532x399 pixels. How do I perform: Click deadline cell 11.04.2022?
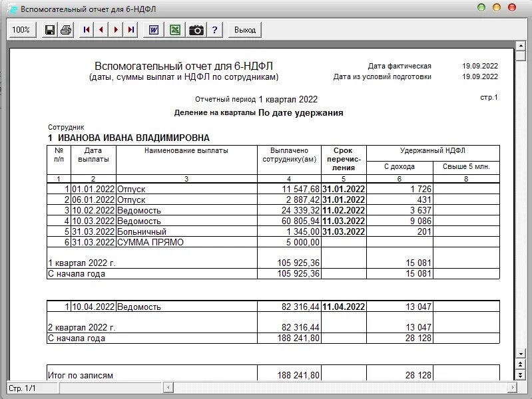[344, 307]
